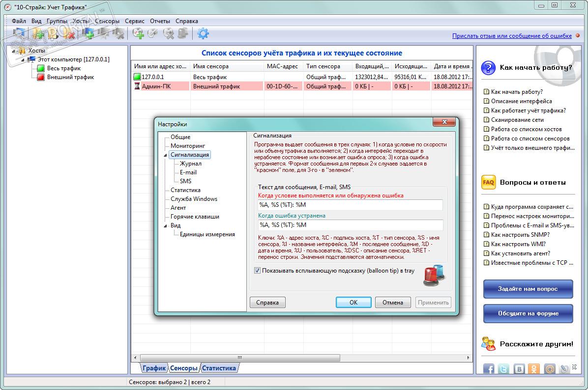The width and height of the screenshot is (588, 390).
Task: Open the Файл menu
Action: pos(19,21)
